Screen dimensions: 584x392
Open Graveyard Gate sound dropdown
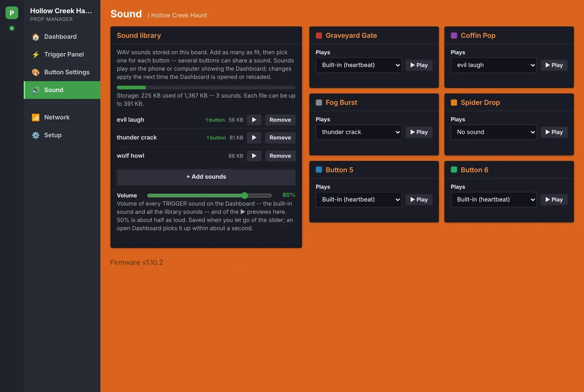point(359,65)
